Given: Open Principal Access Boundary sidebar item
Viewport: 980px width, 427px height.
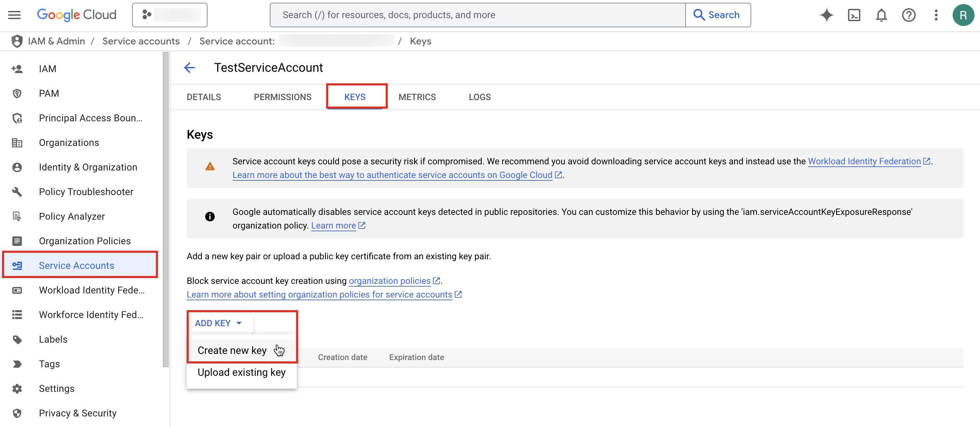Looking at the screenshot, I should pyautogui.click(x=91, y=118).
